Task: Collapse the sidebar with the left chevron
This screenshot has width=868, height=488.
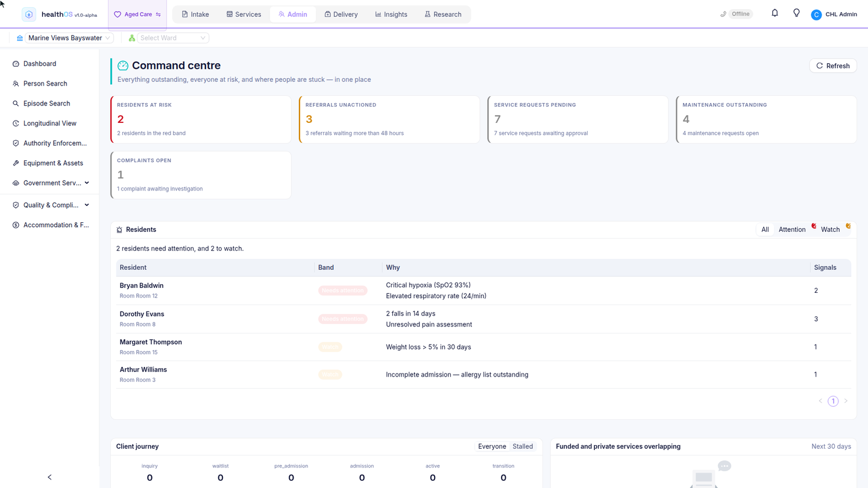Action: pyautogui.click(x=49, y=477)
